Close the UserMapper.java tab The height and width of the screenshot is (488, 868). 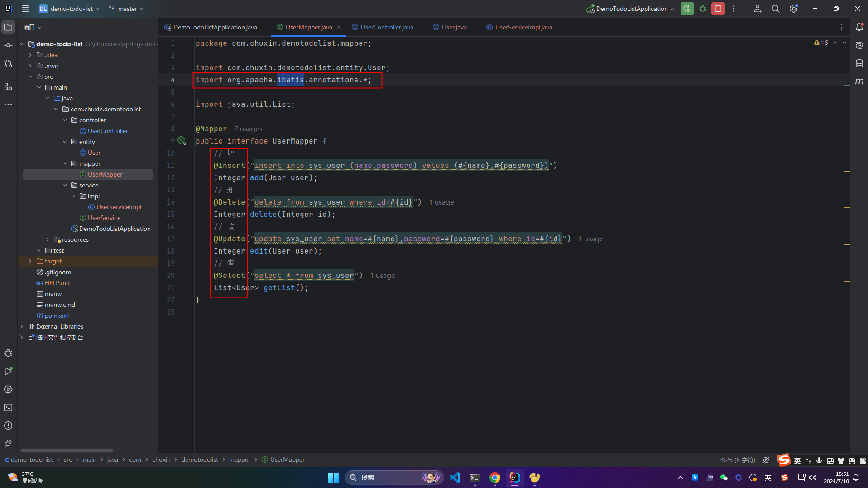(x=339, y=27)
